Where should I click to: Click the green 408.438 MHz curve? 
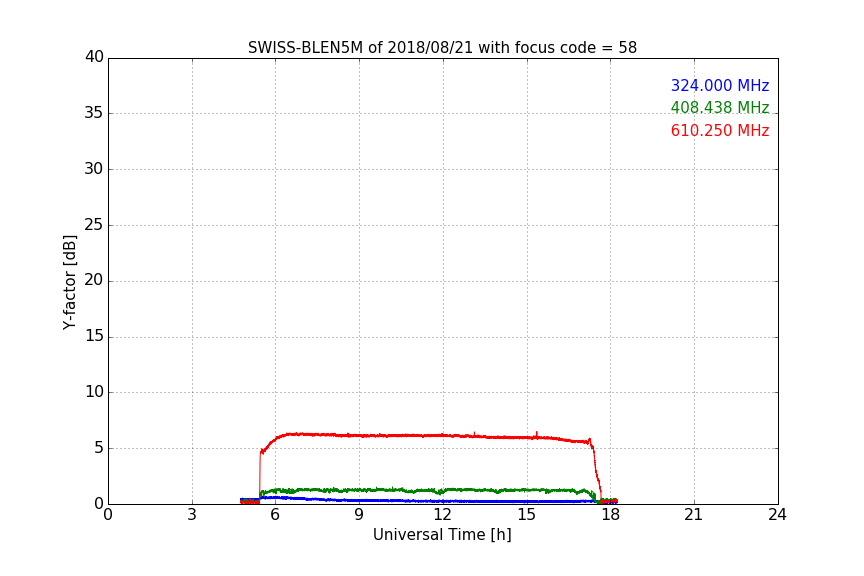430,490
